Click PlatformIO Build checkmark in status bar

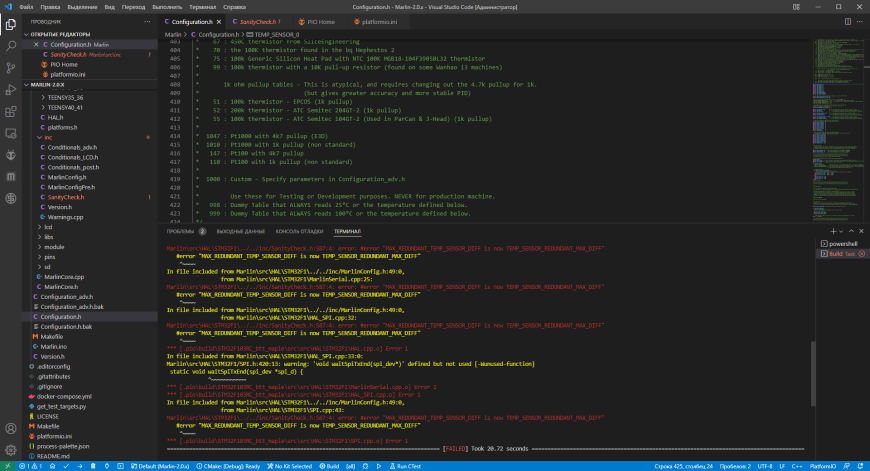click(66, 466)
